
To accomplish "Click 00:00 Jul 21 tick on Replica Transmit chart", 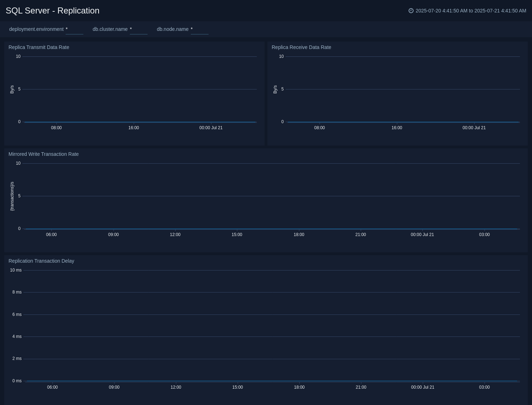I will [x=211, y=128].
